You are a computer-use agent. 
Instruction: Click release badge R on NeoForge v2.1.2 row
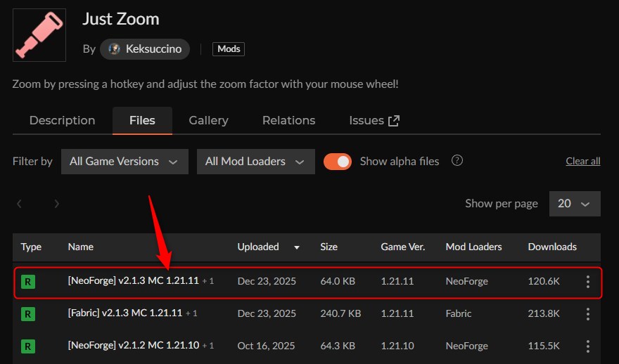[x=27, y=346]
